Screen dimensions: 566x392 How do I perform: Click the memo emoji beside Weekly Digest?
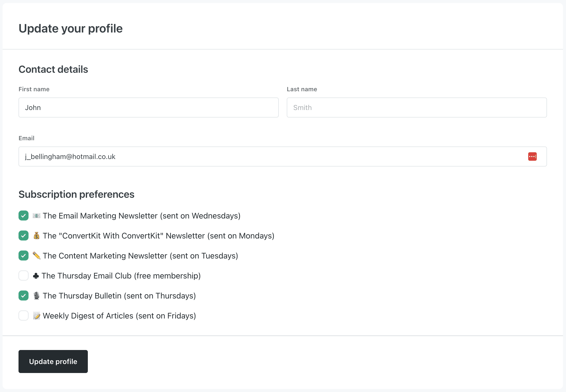[37, 316]
